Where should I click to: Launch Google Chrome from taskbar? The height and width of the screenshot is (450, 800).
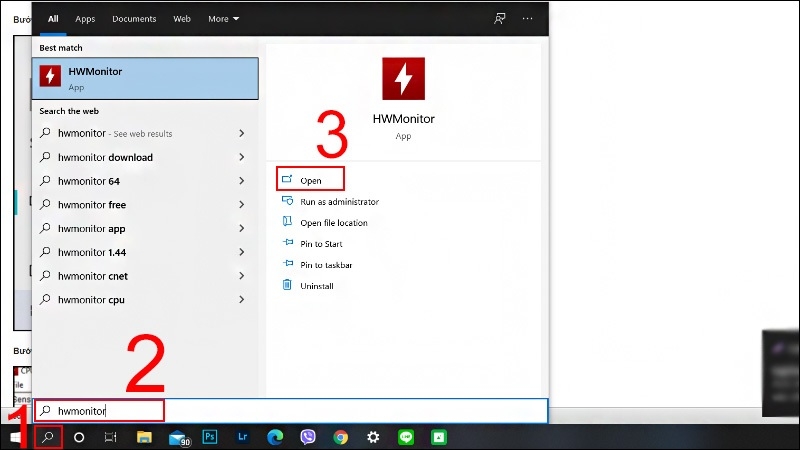(340, 437)
